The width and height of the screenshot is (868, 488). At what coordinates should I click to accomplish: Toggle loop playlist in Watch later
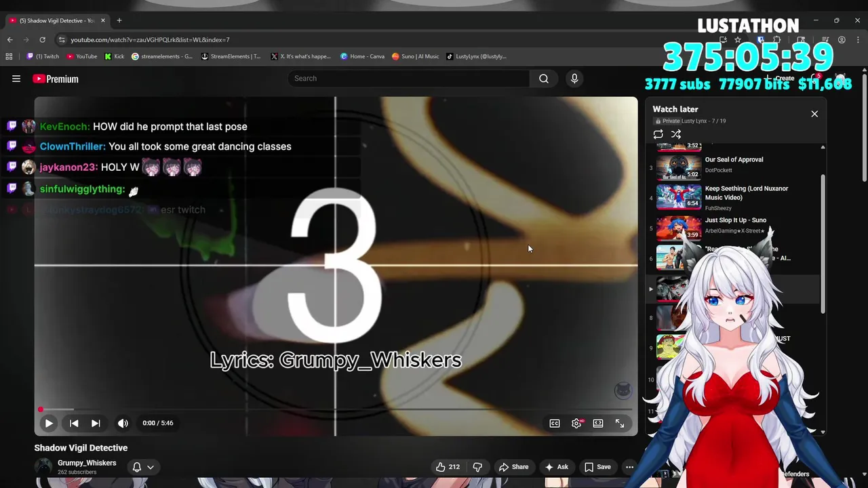click(x=658, y=134)
